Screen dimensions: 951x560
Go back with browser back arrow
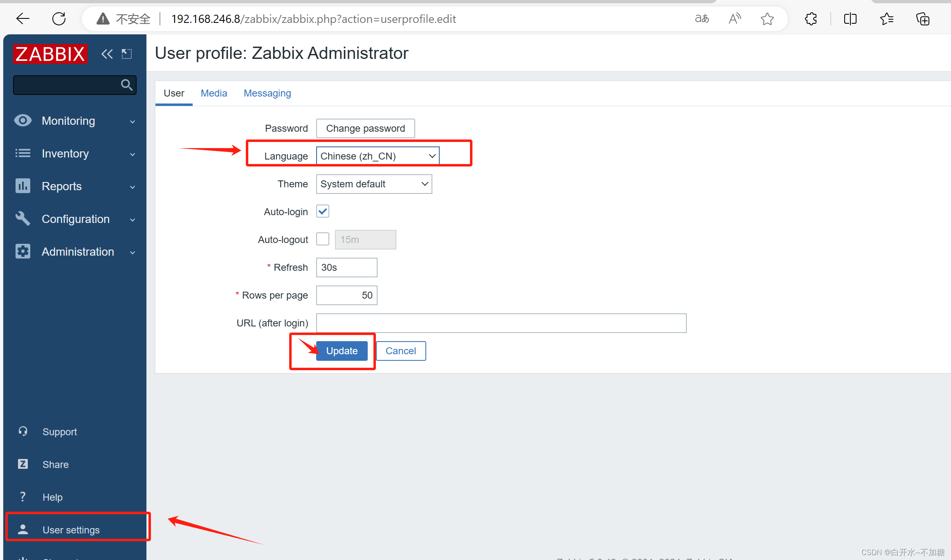(23, 18)
